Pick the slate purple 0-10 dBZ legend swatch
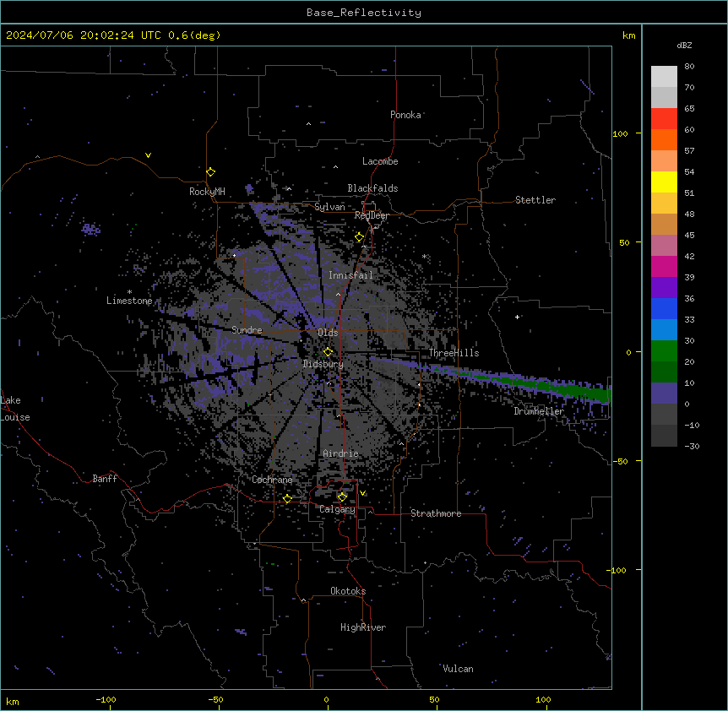728x711 pixels. coord(664,393)
